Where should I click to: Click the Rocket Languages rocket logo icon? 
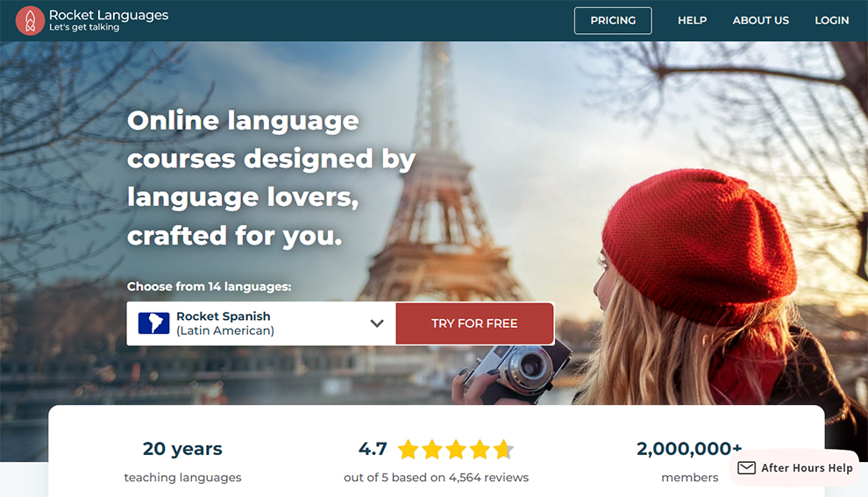click(x=30, y=20)
